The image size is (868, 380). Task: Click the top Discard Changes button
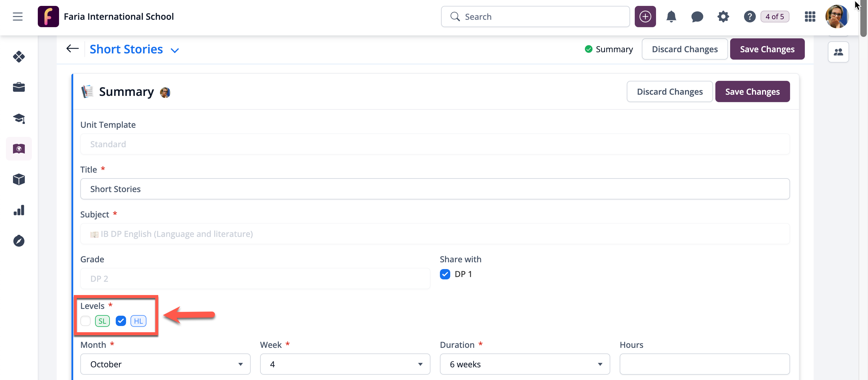pos(684,49)
